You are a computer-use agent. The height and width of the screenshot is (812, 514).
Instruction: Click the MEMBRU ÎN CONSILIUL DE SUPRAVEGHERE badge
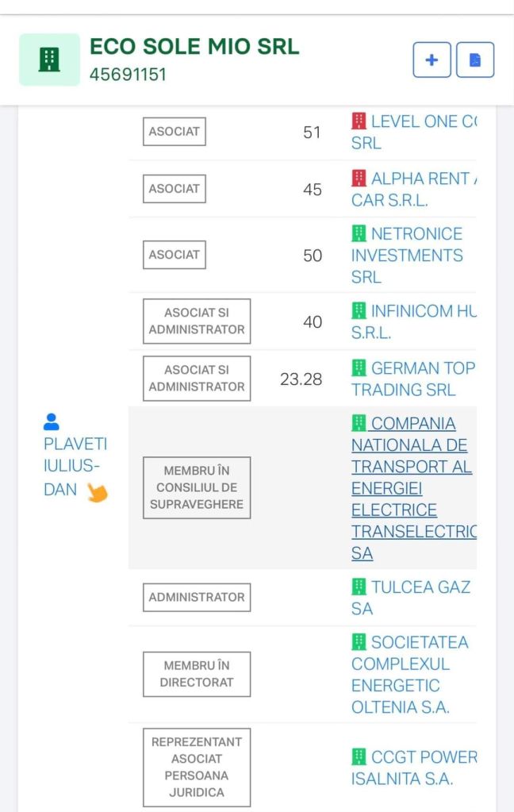(197, 487)
